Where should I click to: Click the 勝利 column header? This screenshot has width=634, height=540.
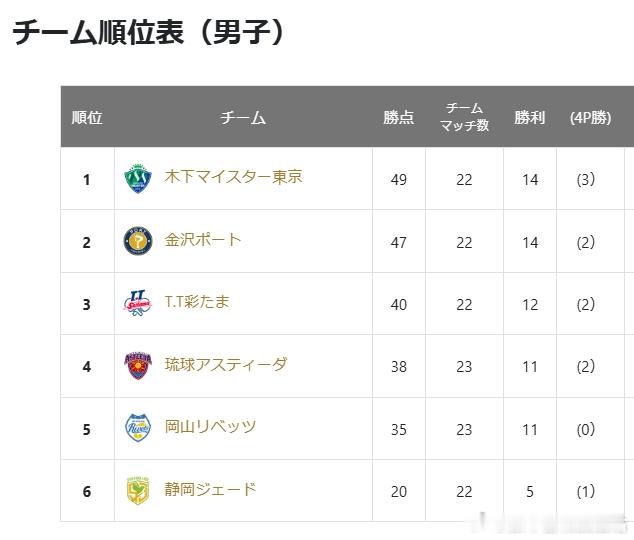pyautogui.click(x=530, y=117)
